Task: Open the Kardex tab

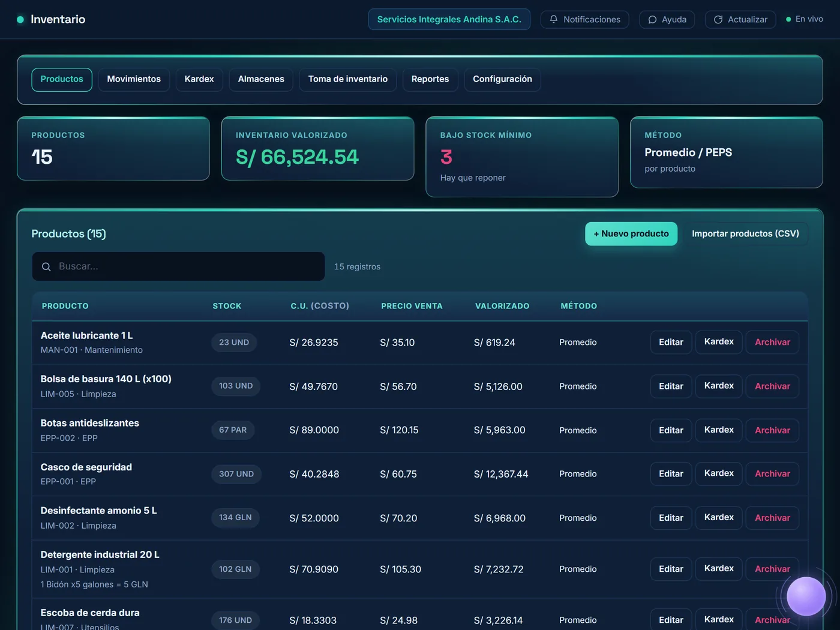Action: point(199,79)
